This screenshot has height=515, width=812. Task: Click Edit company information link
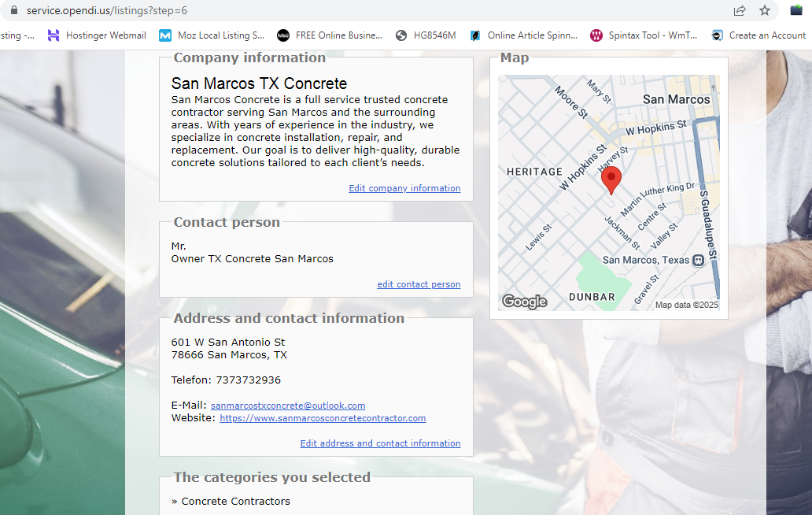404,188
